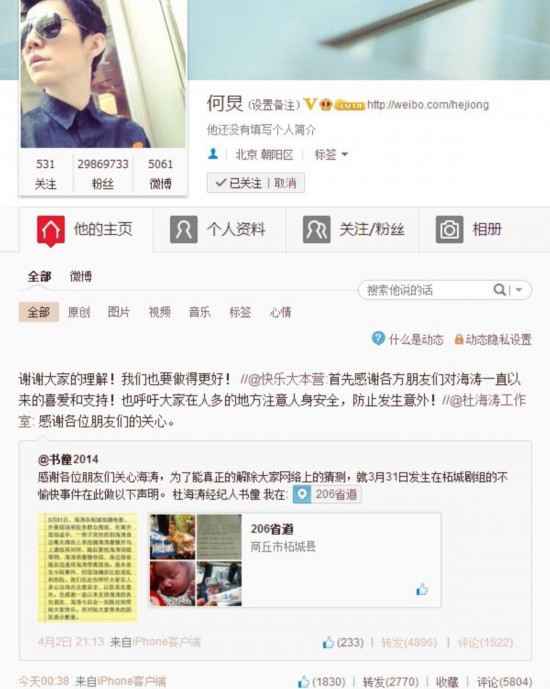Toggle the 已关注 follow status button

[x=239, y=183]
